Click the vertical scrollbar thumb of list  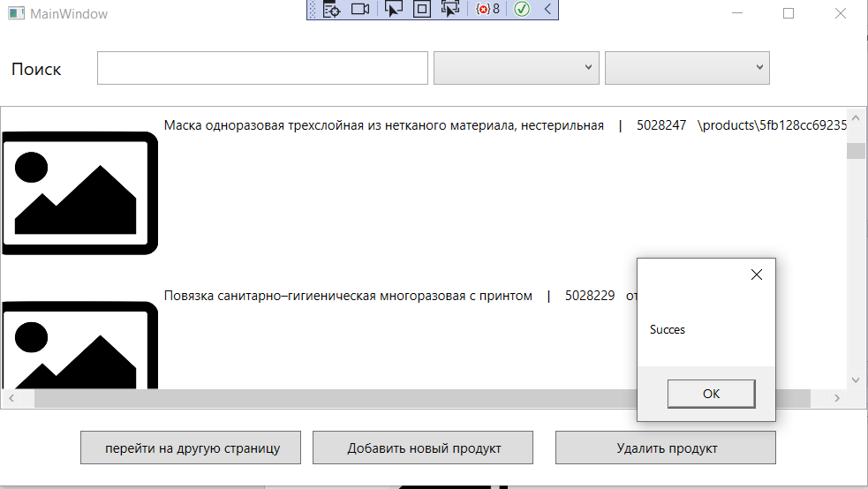856,151
